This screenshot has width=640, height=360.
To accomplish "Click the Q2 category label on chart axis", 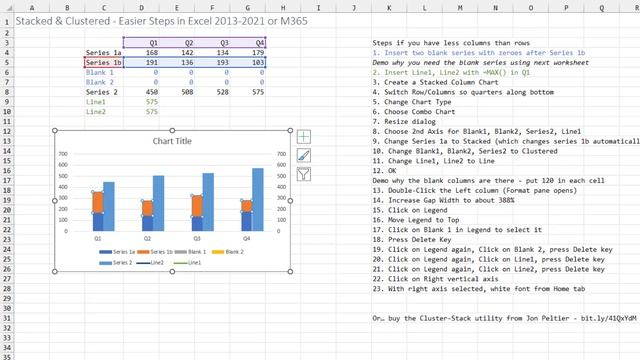I will tap(147, 238).
